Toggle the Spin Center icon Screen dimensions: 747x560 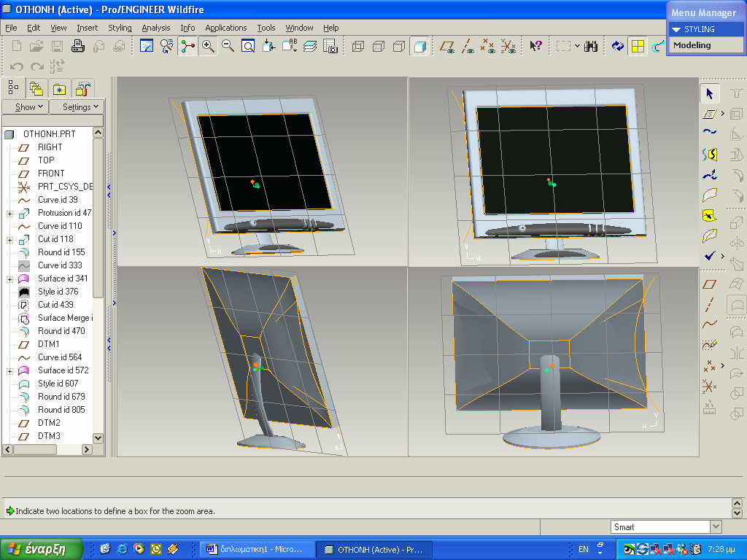pos(187,46)
